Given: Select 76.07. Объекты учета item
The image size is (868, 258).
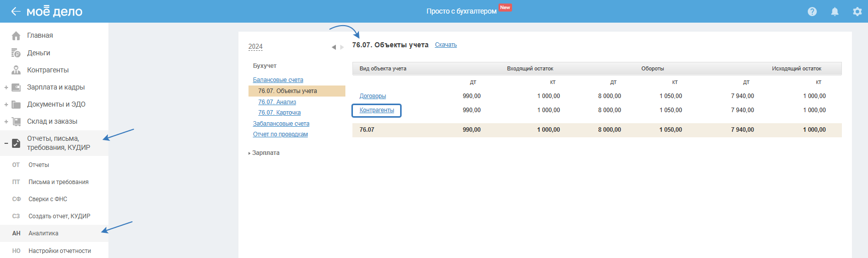Looking at the screenshot, I should pos(297,91).
